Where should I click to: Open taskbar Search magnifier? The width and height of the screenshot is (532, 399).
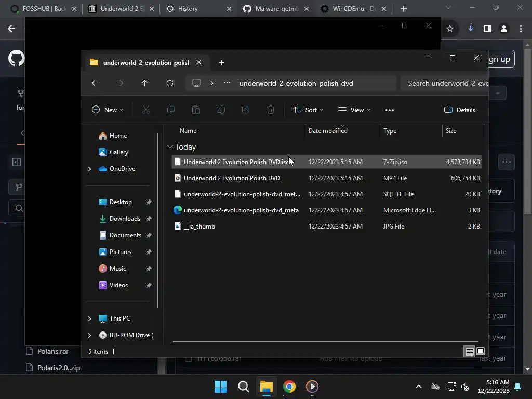click(244, 387)
